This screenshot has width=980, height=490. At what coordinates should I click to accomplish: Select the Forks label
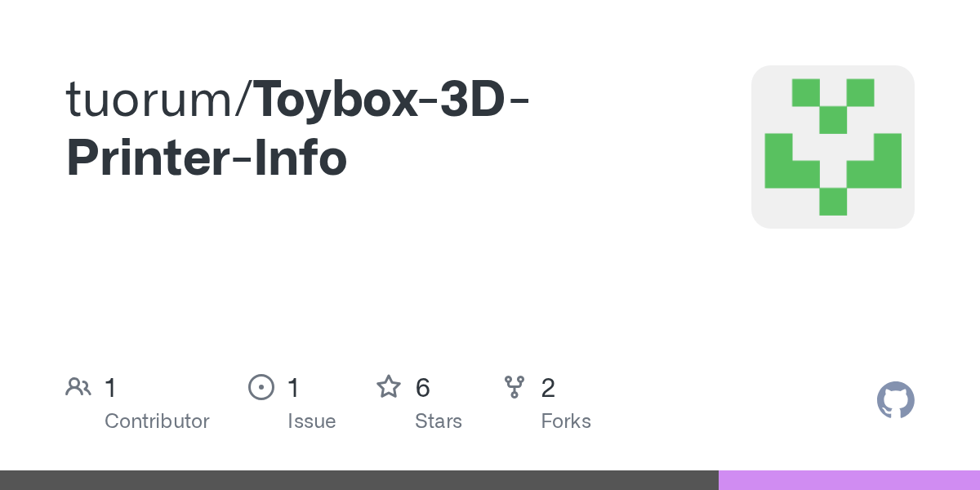566,421
